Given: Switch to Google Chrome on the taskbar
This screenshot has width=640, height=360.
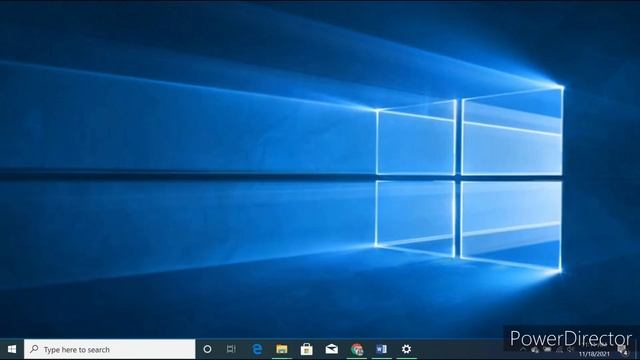Looking at the screenshot, I should [x=357, y=349].
